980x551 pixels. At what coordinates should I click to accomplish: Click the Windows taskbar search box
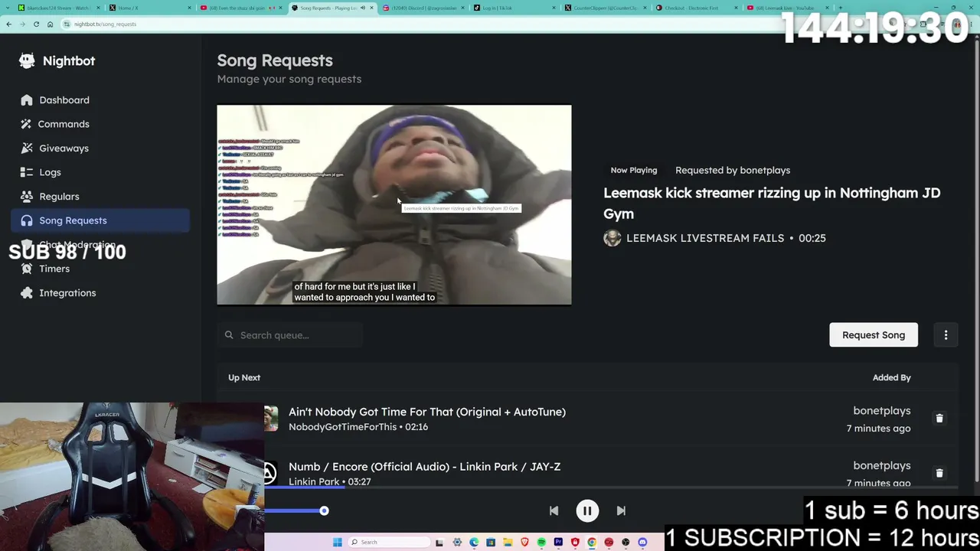point(389,543)
